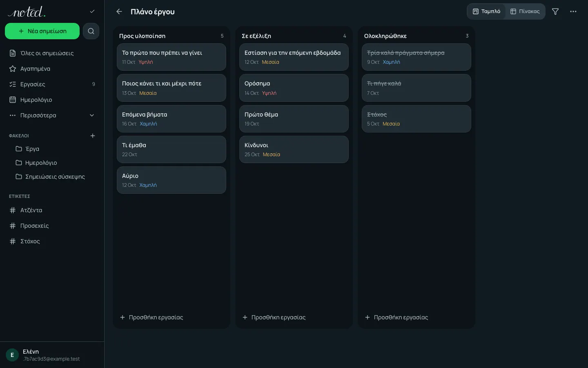Click the Νέα σημείωση button
The height and width of the screenshot is (368, 588).
tap(42, 31)
